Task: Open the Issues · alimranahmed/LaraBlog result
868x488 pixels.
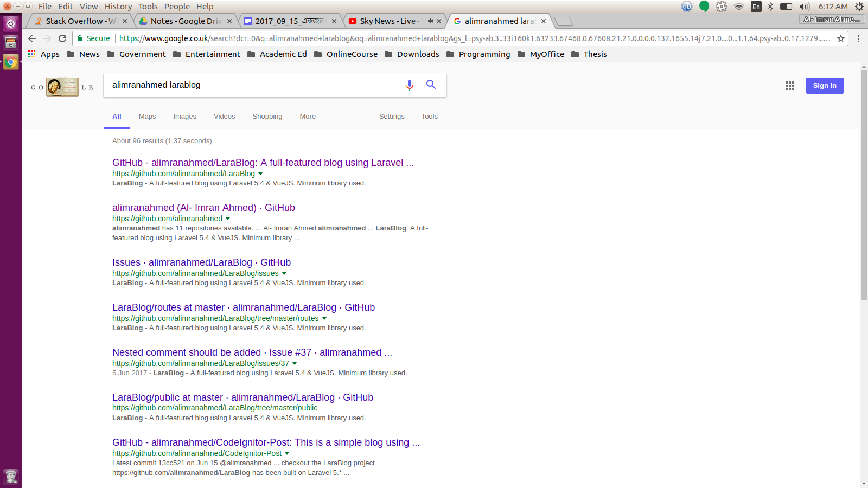Action: tap(201, 262)
